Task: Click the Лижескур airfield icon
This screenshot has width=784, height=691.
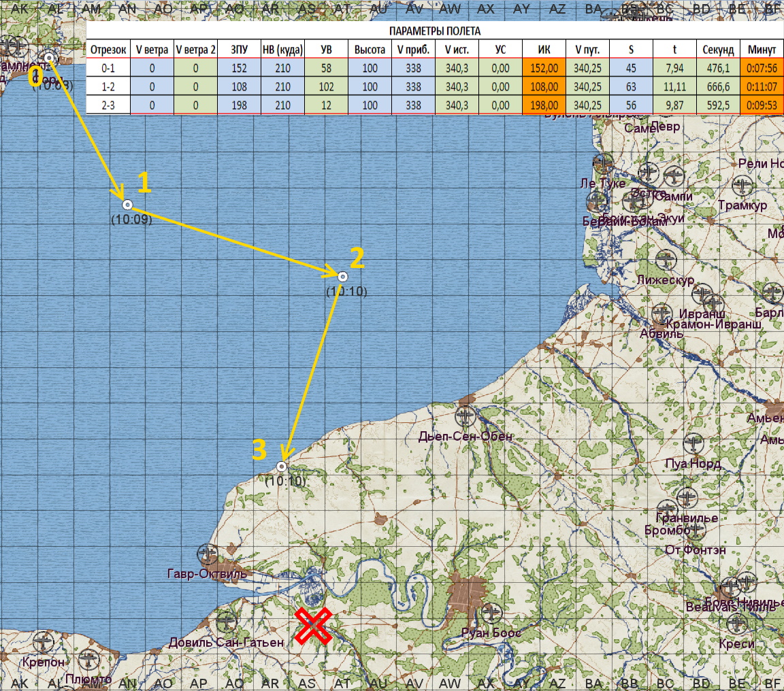Action: (666, 260)
